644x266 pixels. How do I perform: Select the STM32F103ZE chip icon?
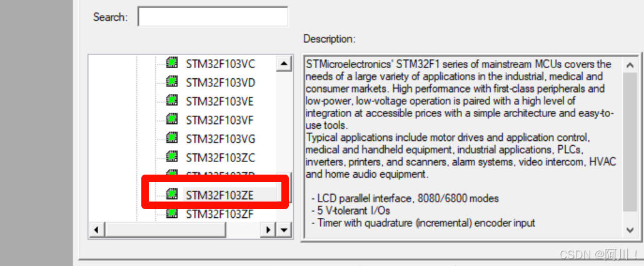173,194
